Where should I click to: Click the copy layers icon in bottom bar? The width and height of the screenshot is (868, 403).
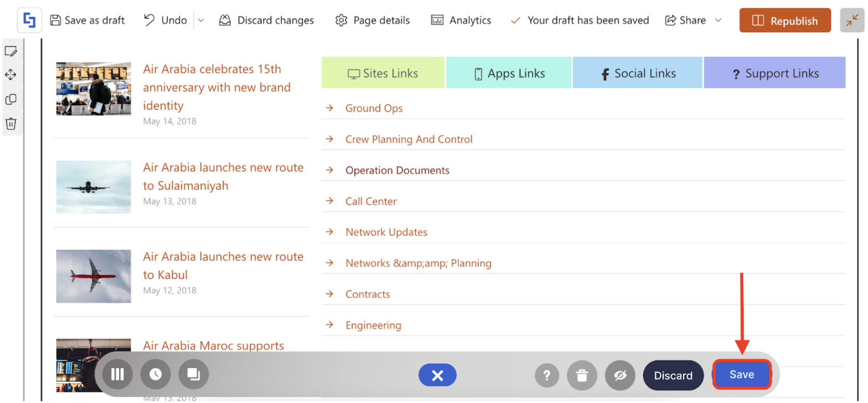coord(194,375)
